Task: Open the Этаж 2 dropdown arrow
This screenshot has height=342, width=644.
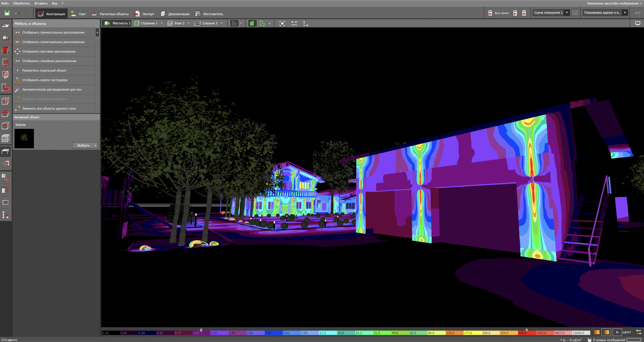Action: pyautogui.click(x=188, y=23)
